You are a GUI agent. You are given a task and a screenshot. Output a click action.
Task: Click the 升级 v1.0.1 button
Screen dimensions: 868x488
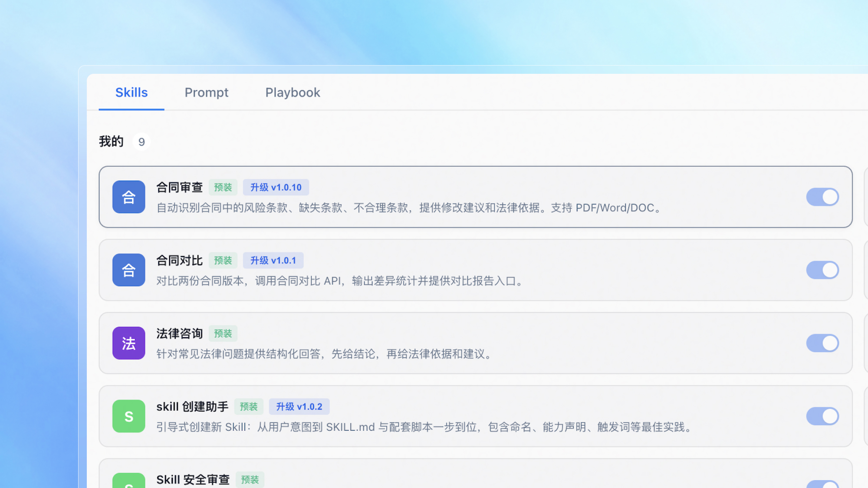[x=273, y=260]
